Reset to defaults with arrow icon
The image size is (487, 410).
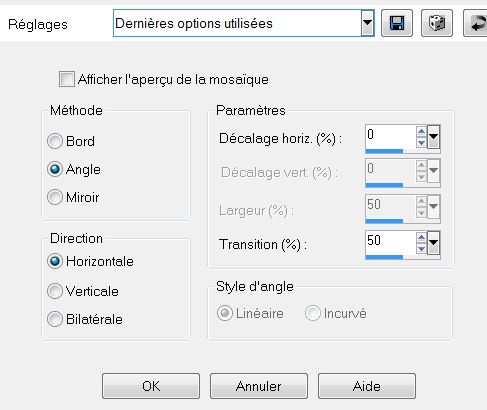(x=475, y=23)
